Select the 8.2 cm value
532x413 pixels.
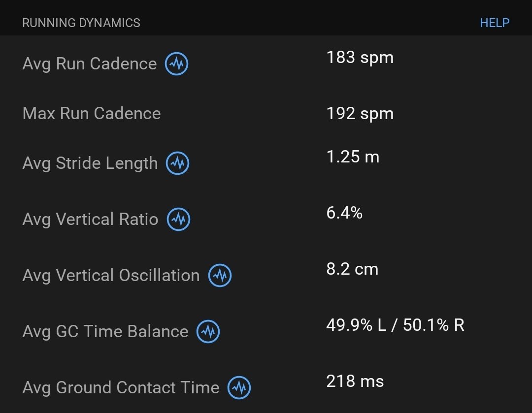352,269
